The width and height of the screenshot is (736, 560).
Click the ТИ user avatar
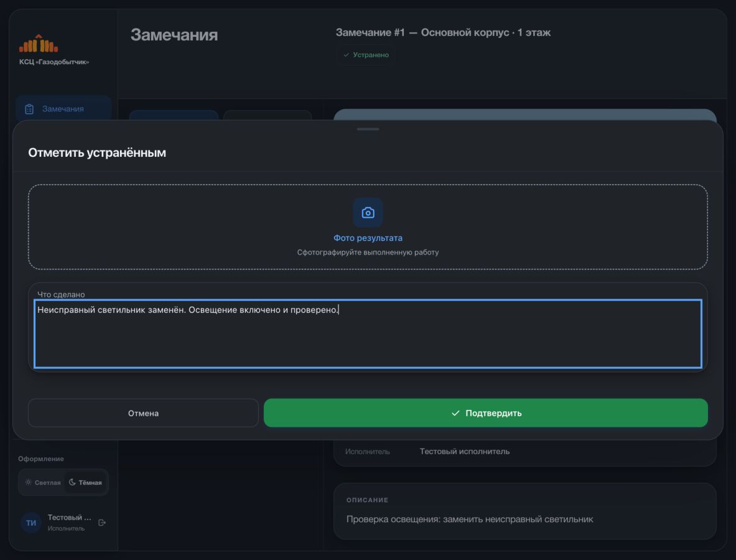(31, 523)
